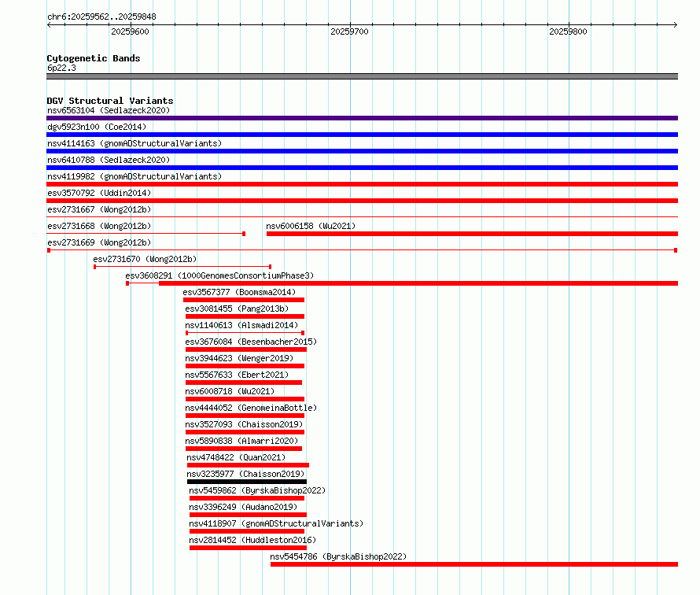This screenshot has width=700, height=595.
Task: Click nsv5454786 (ByrskaBishop2022) label
Action: (x=338, y=556)
